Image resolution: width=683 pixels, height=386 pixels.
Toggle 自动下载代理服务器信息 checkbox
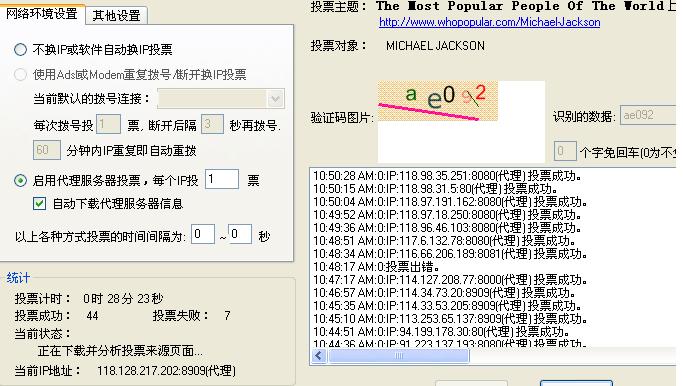click(40, 203)
